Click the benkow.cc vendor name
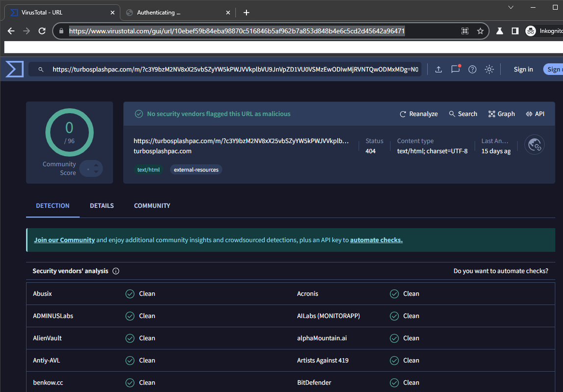 pyautogui.click(x=48, y=383)
